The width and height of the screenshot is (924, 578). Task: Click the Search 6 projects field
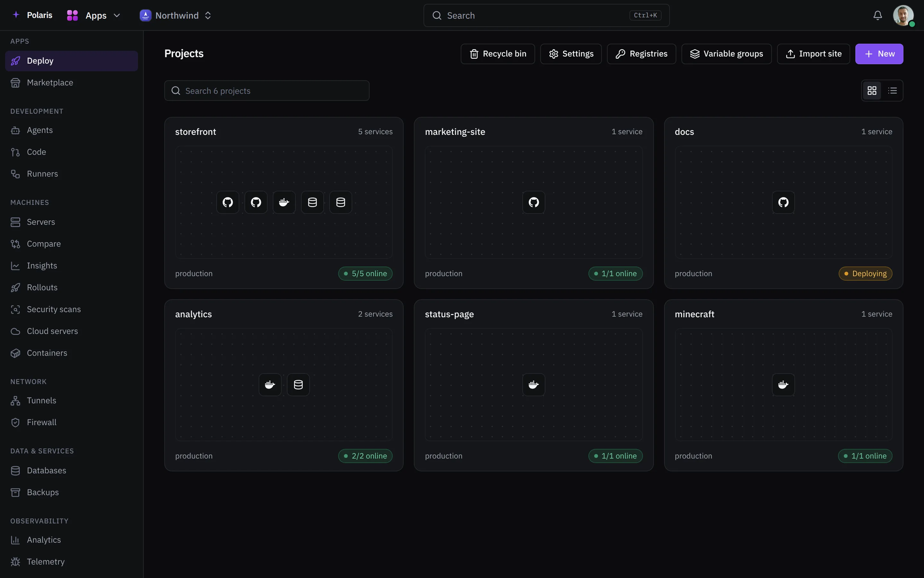click(x=267, y=91)
